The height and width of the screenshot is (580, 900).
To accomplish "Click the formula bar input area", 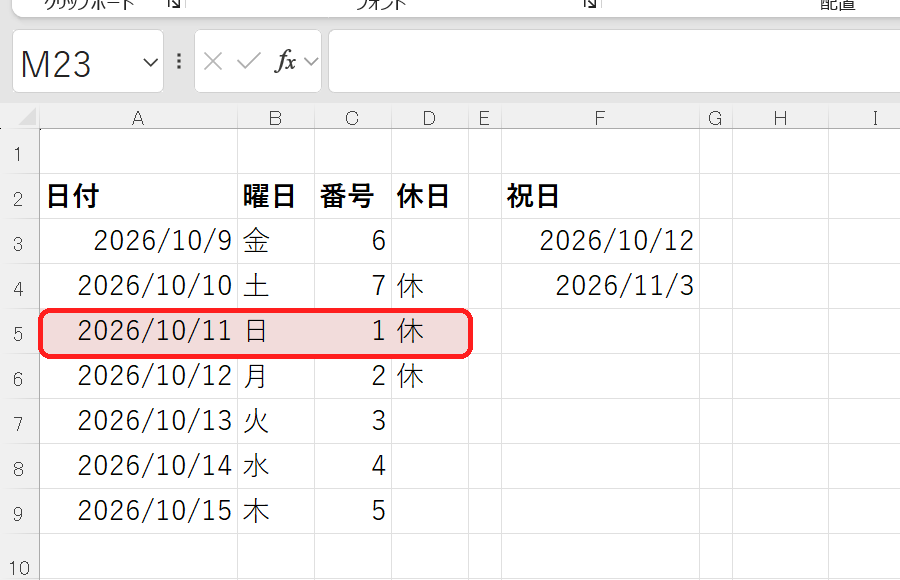I will [x=614, y=61].
